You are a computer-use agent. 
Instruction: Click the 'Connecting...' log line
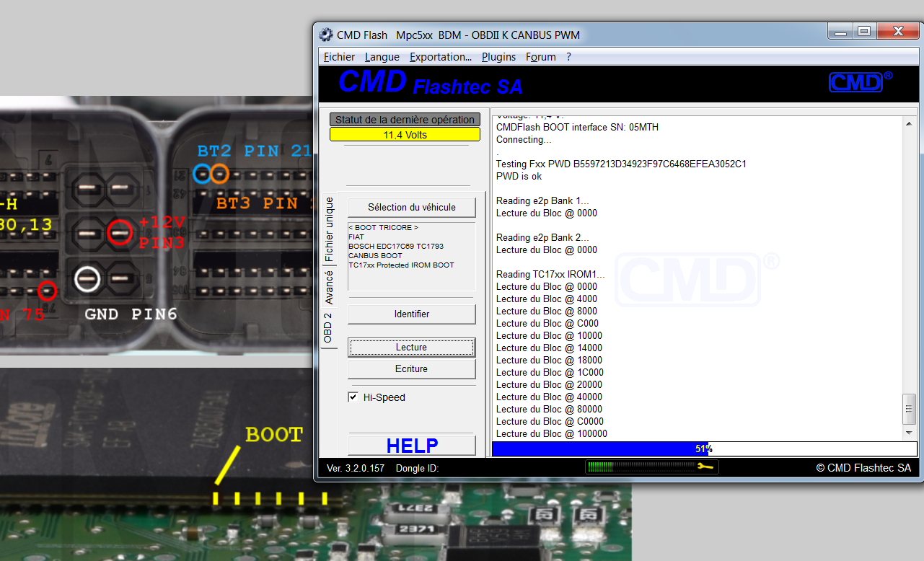tap(524, 139)
